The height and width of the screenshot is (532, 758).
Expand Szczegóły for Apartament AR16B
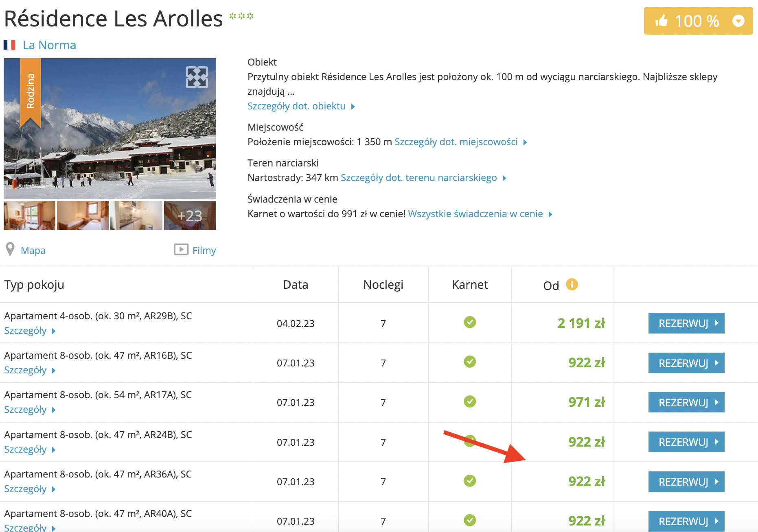30,370
